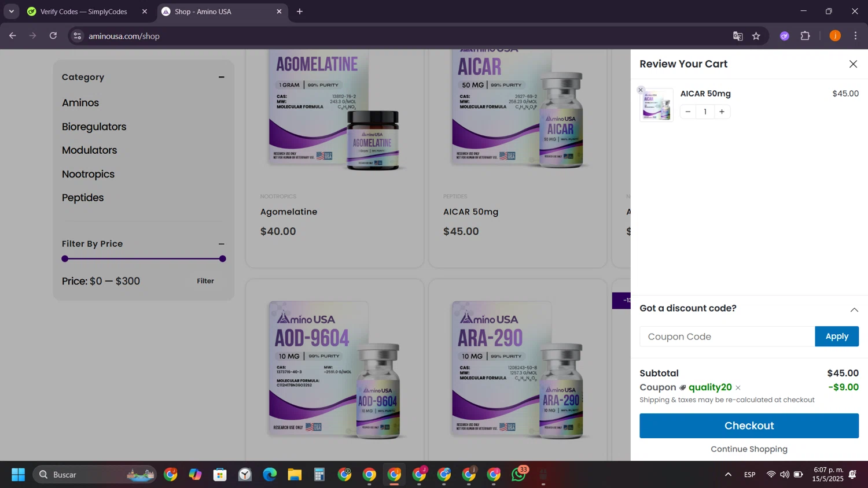Close the Verify Codes — SimplyCodes tab

(145, 12)
